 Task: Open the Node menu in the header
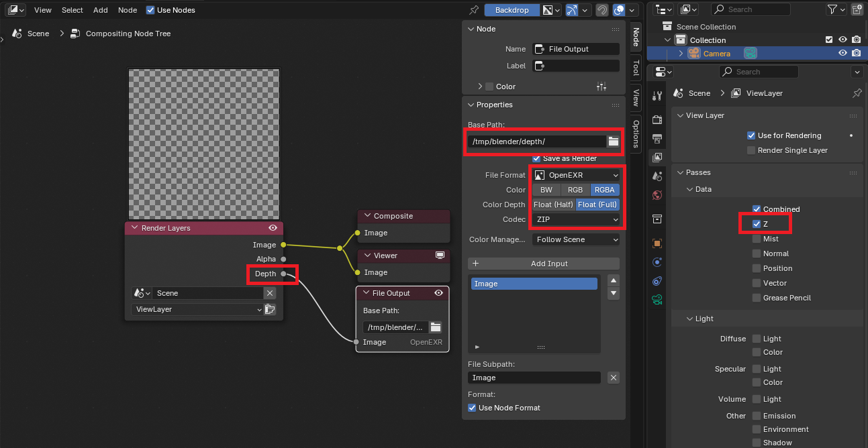click(x=128, y=9)
